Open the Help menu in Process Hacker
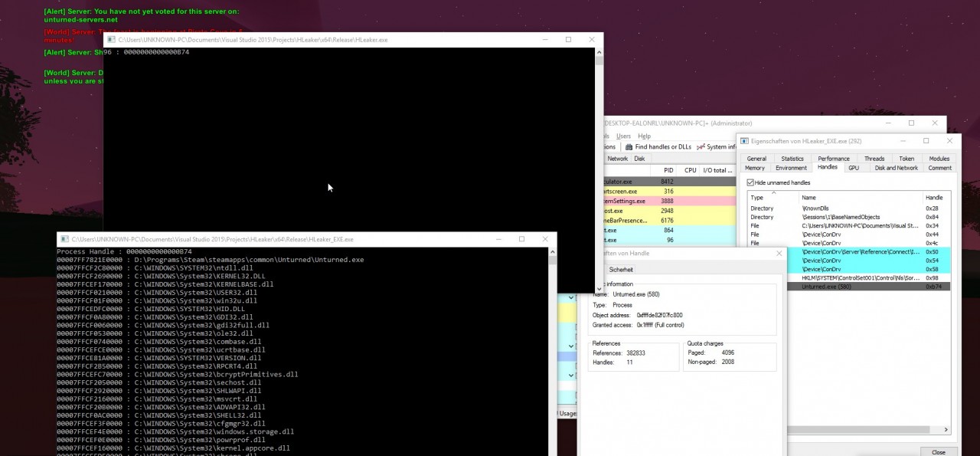Screen dimensions: 980x456 tap(644, 136)
